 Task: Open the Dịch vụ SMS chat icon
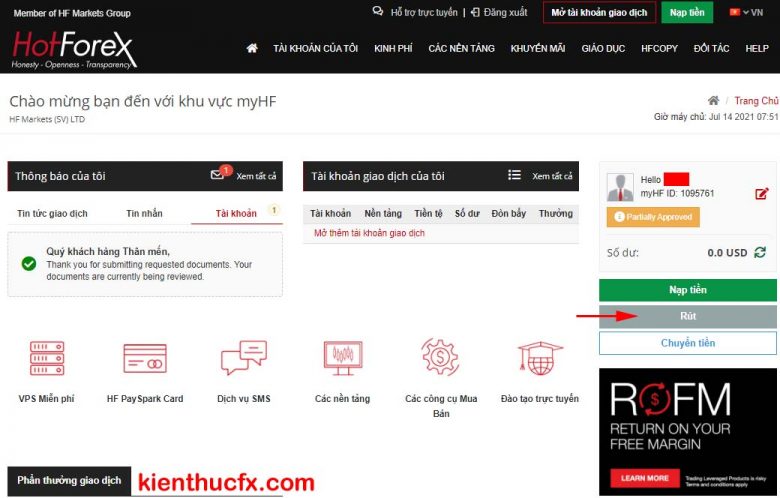[244, 357]
